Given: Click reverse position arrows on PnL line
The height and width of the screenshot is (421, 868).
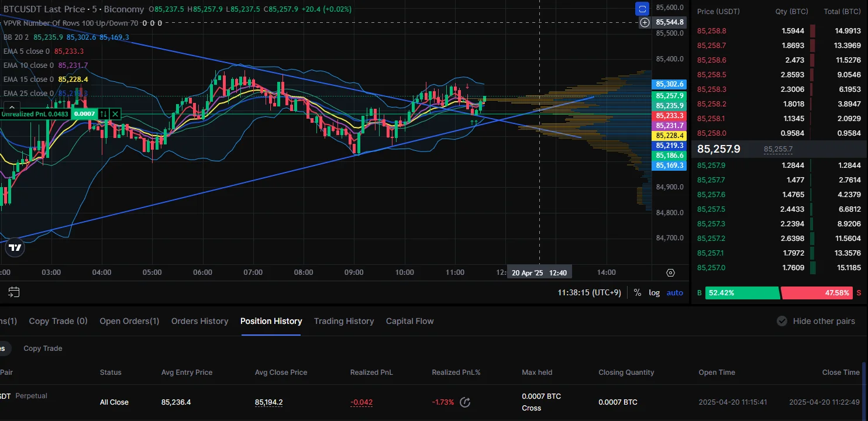Looking at the screenshot, I should pos(103,113).
